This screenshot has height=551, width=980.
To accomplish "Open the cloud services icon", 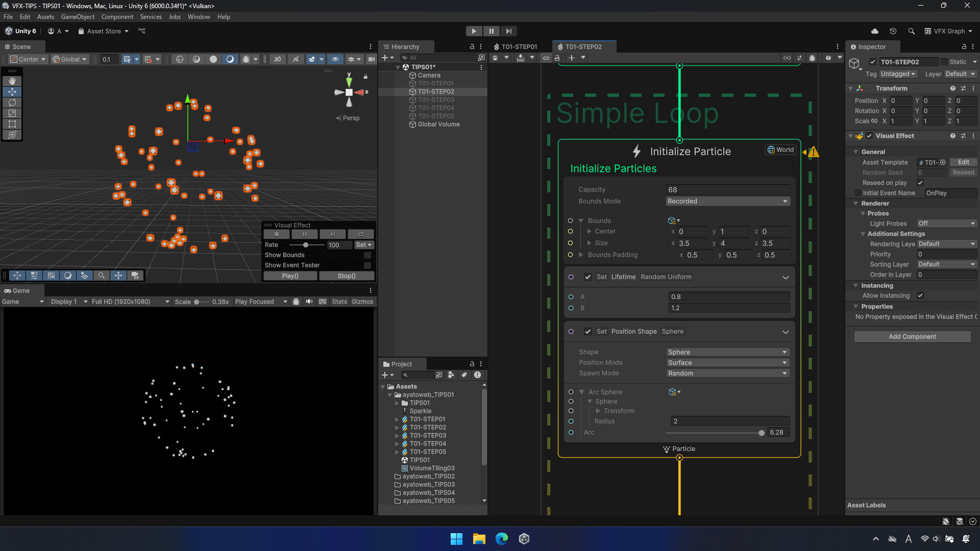I will (875, 31).
